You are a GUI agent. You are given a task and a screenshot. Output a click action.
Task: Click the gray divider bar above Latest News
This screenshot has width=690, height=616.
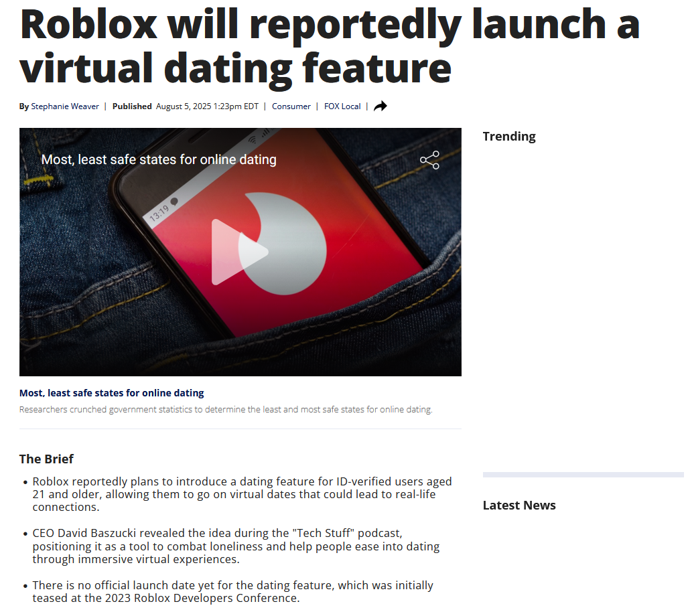pos(583,475)
